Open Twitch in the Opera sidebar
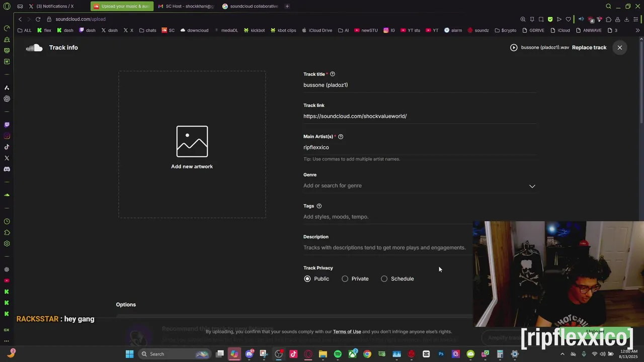Image resolution: width=644 pixels, height=362 pixels. pos(7,125)
